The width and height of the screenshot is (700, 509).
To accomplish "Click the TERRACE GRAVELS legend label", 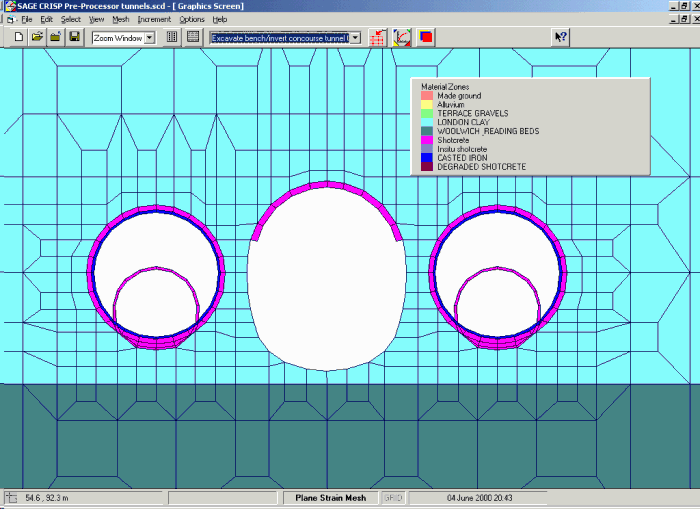I will pyautogui.click(x=473, y=113).
